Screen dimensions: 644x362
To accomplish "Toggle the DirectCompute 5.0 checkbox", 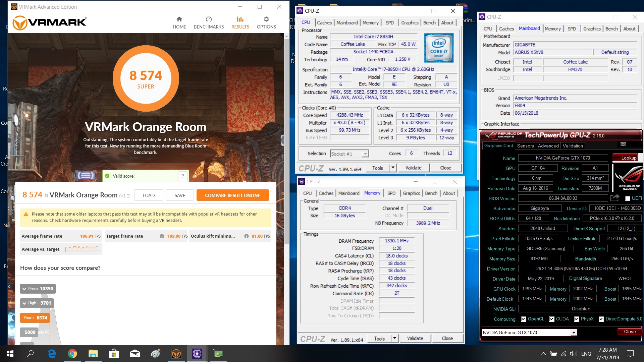I will point(601,319).
